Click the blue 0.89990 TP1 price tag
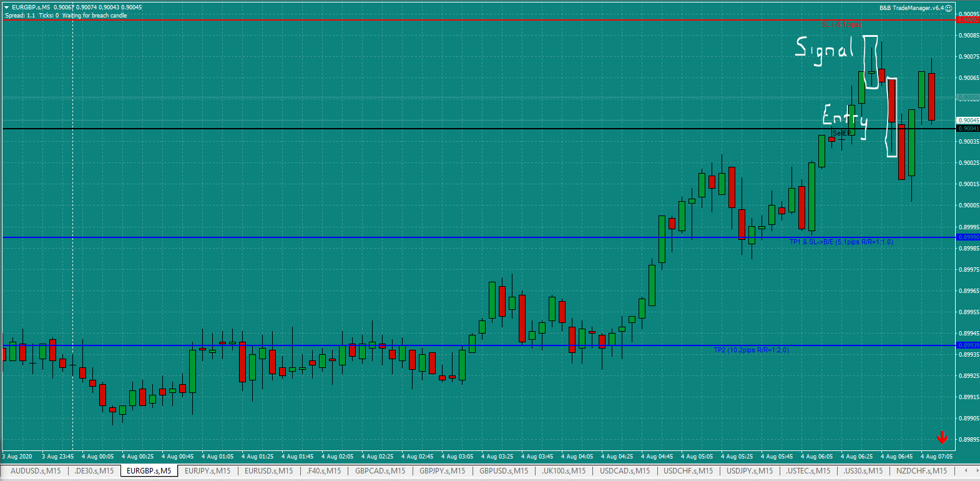The width and height of the screenshot is (980, 481). [x=968, y=237]
